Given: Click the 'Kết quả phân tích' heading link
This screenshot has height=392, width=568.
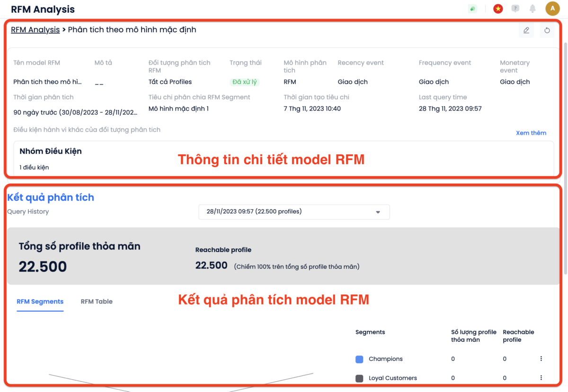Looking at the screenshot, I should coord(51,197).
